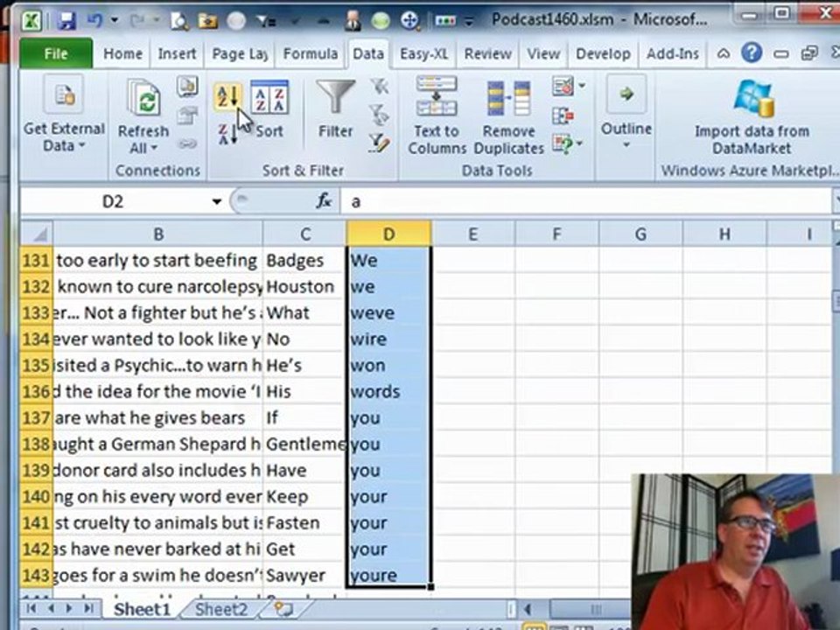840x630 pixels.
Task: Click the Open folder icon in quick access toolbar
Action: click(x=208, y=21)
